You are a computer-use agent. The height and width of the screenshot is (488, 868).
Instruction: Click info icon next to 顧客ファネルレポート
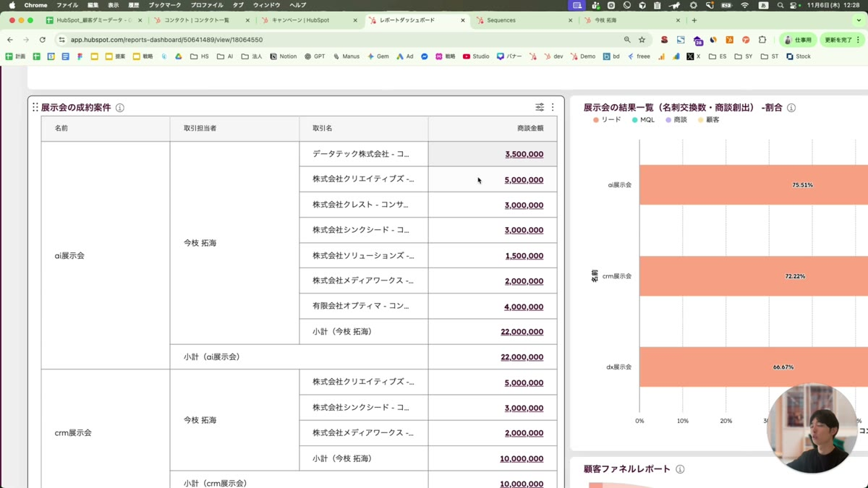(x=680, y=469)
